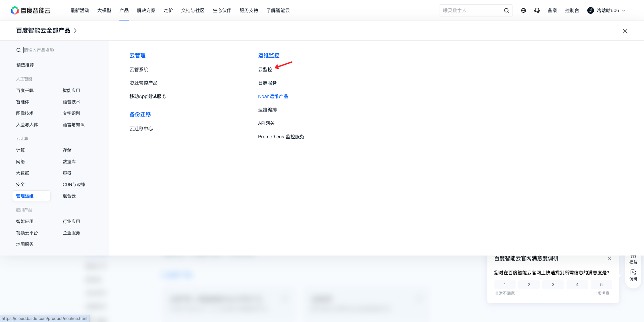This screenshot has width=644, height=322.
Task: Go to 控制台 console
Action: pyautogui.click(x=572, y=10)
